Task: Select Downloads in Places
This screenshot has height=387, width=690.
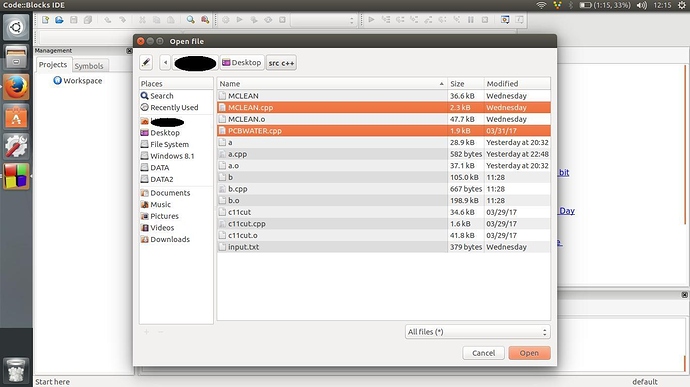Action: [176, 240]
